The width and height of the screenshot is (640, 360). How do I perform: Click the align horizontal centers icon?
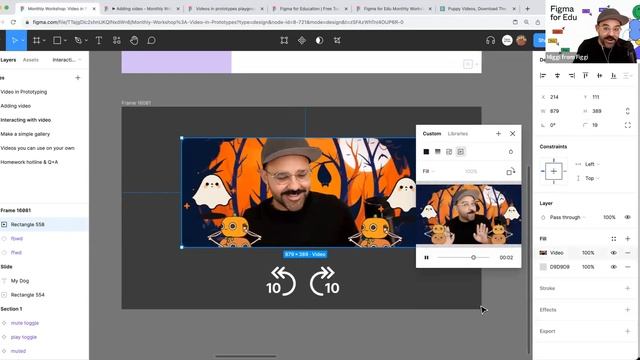tap(557, 76)
